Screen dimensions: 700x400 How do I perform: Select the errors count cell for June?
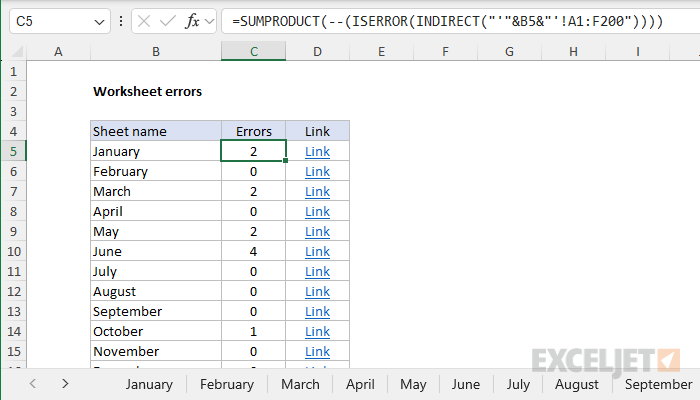pyautogui.click(x=254, y=251)
